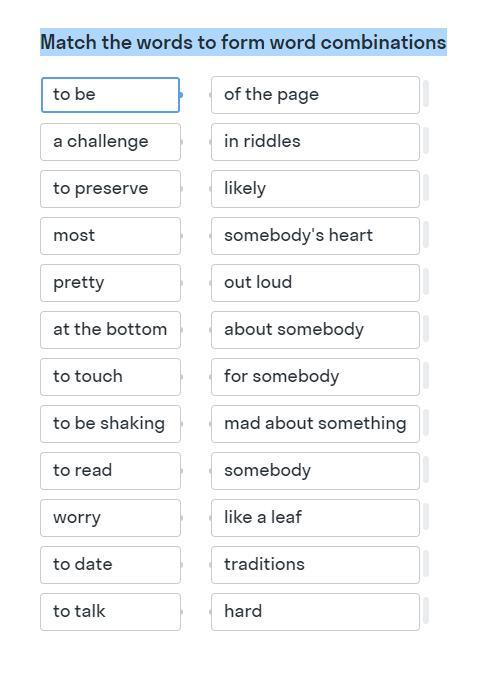Select the 'likely' answer box
The image size is (482, 682).
[x=315, y=189]
